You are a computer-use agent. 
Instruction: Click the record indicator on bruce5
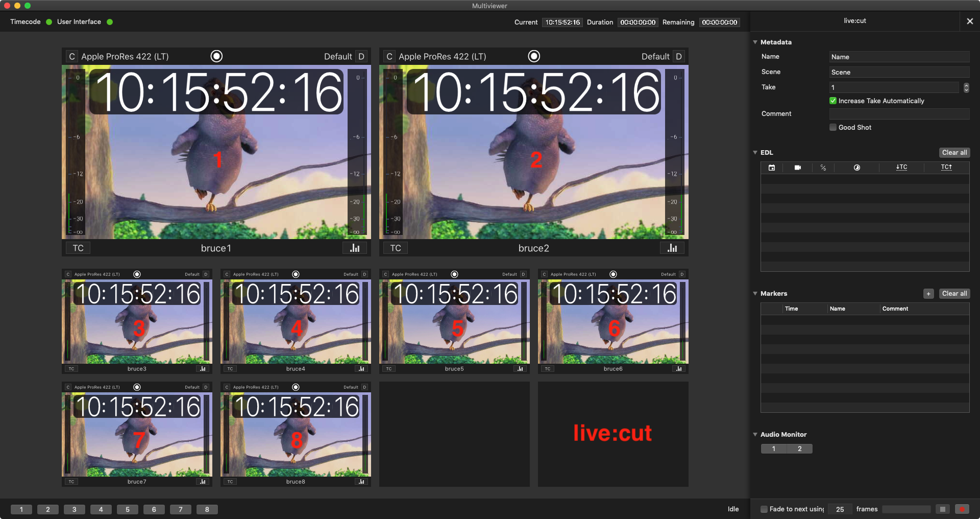pos(454,274)
